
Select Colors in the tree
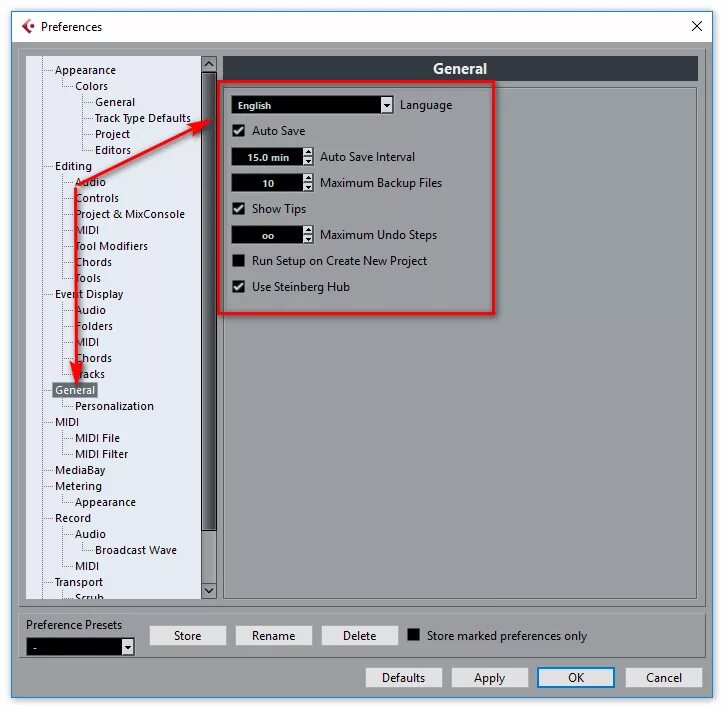click(x=91, y=86)
